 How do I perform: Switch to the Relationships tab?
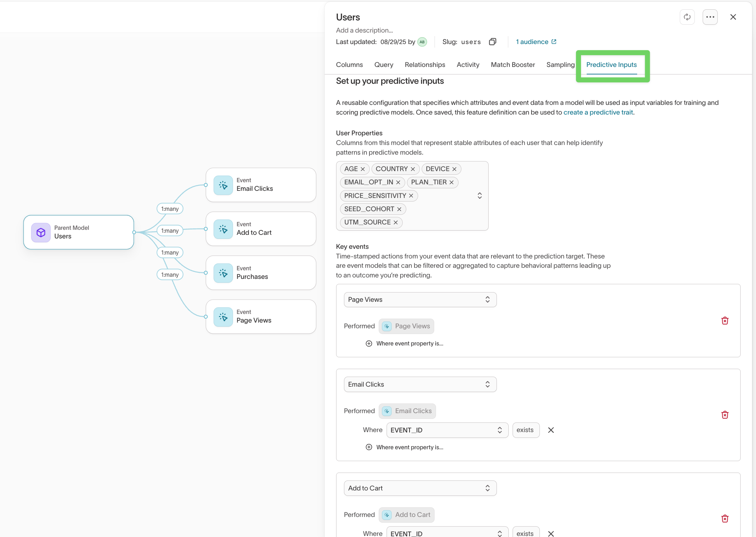tap(425, 65)
